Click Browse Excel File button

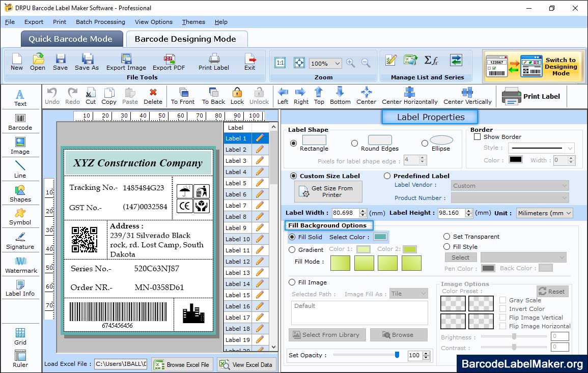[x=182, y=364]
